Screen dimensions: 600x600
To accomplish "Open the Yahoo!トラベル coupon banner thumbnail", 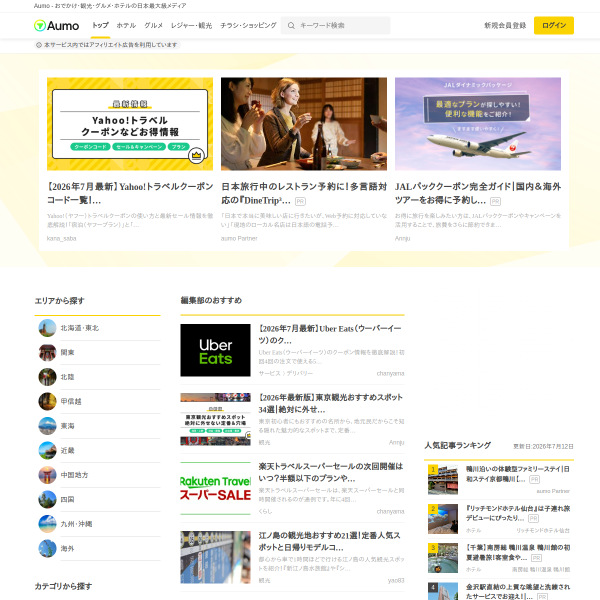I will coord(130,124).
